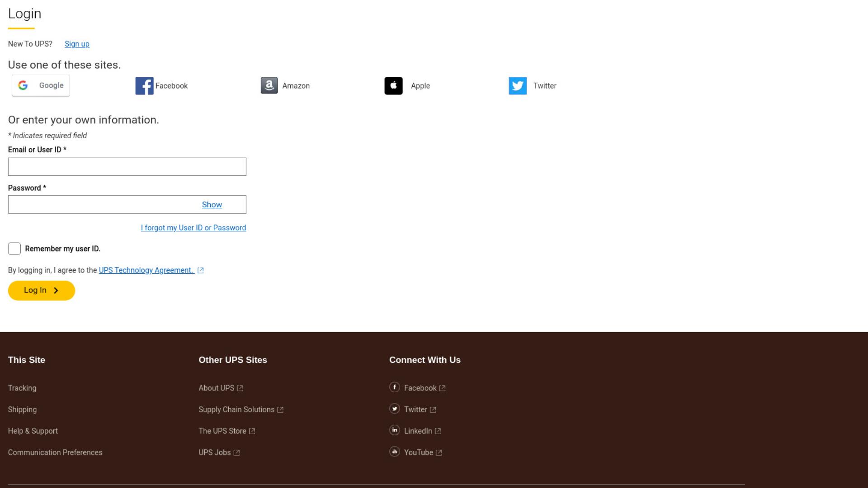Open the Help & Support footer link
The image size is (868, 488).
(x=33, y=431)
